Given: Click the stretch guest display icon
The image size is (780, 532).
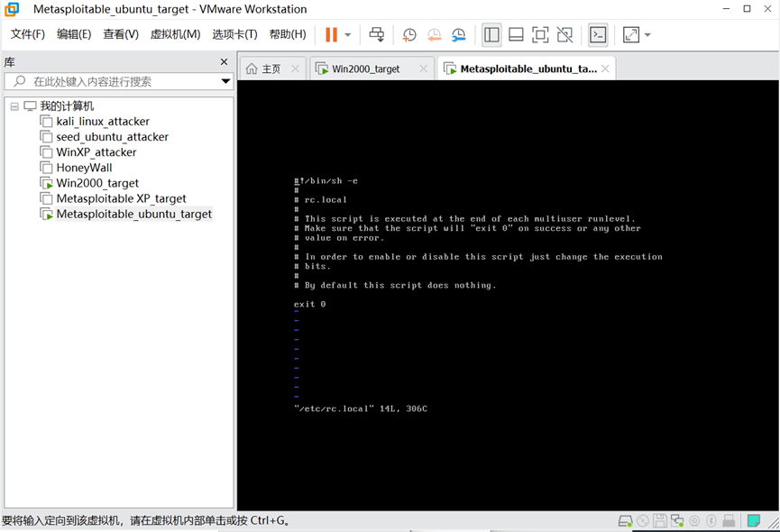Looking at the screenshot, I should tap(631, 35).
